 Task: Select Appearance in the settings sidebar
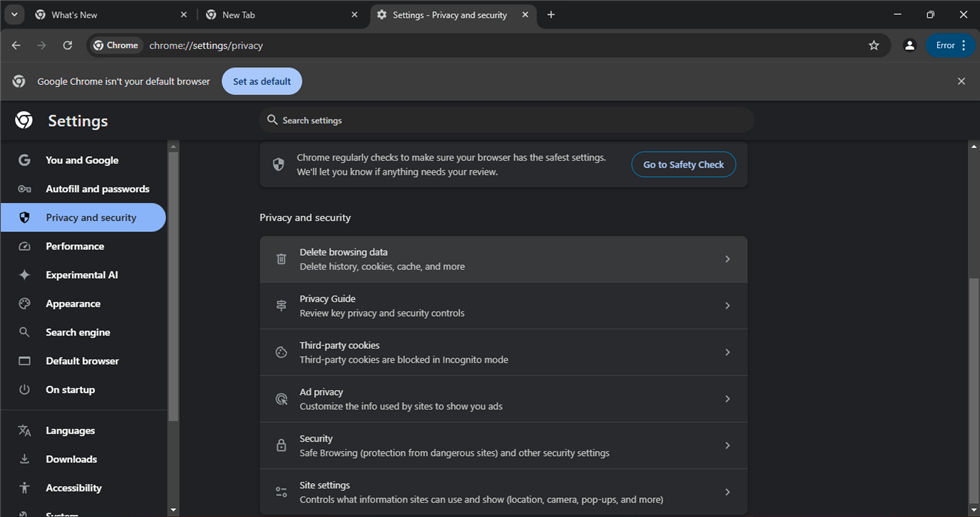(73, 304)
